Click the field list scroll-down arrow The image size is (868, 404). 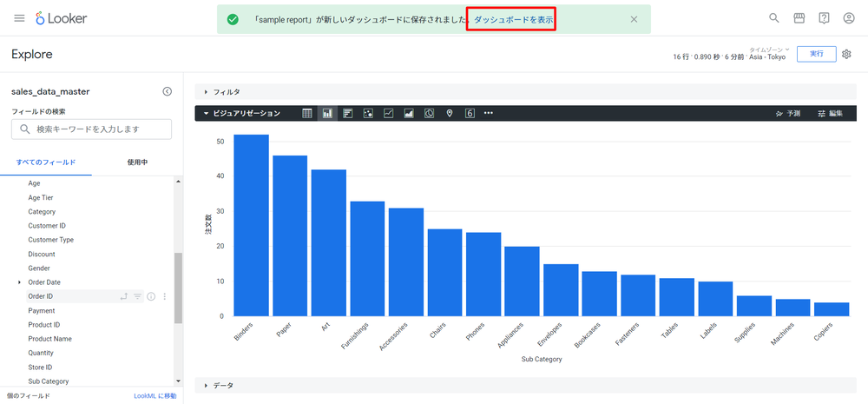pyautogui.click(x=178, y=381)
